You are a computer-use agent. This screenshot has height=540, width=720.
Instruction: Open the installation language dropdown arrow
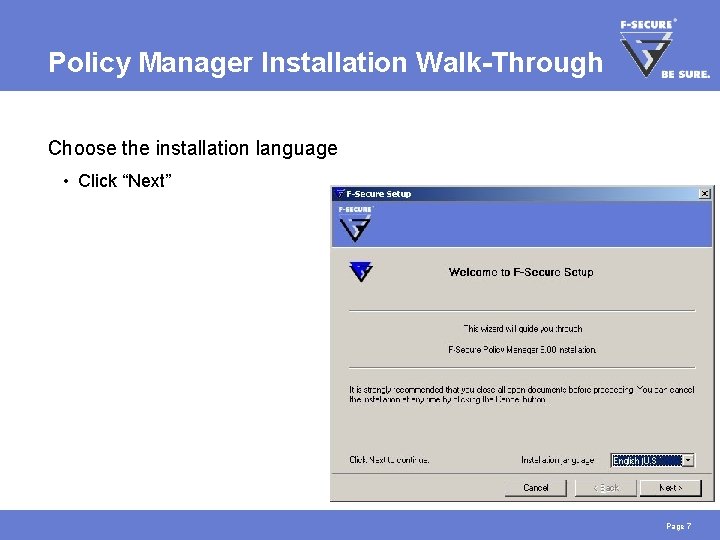(x=688, y=460)
